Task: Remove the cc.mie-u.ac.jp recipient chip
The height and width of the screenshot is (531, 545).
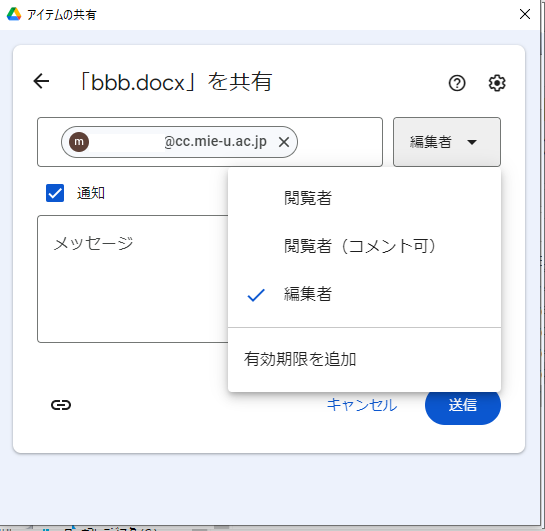Action: (x=284, y=142)
